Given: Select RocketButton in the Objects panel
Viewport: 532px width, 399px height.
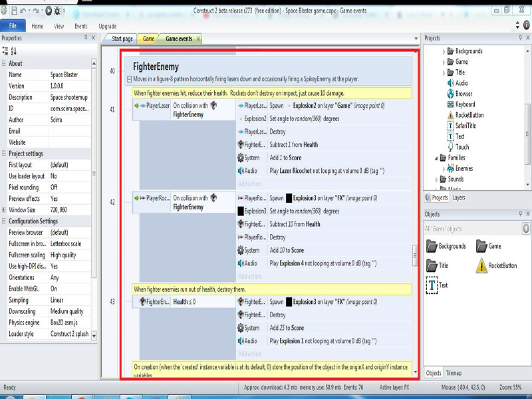Looking at the screenshot, I should [x=496, y=265].
